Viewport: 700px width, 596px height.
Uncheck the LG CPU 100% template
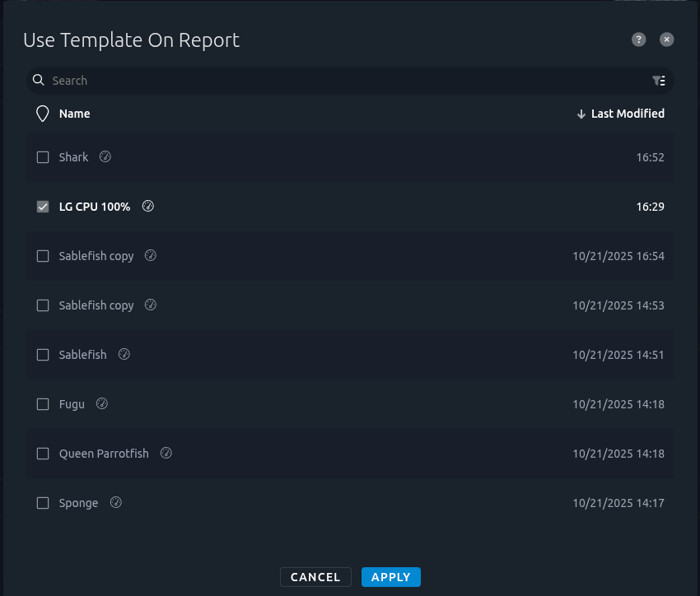pyautogui.click(x=43, y=207)
